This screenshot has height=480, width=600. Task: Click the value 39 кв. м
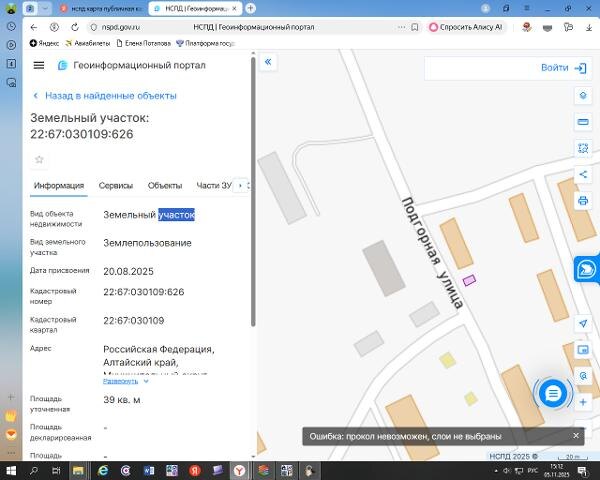point(122,400)
